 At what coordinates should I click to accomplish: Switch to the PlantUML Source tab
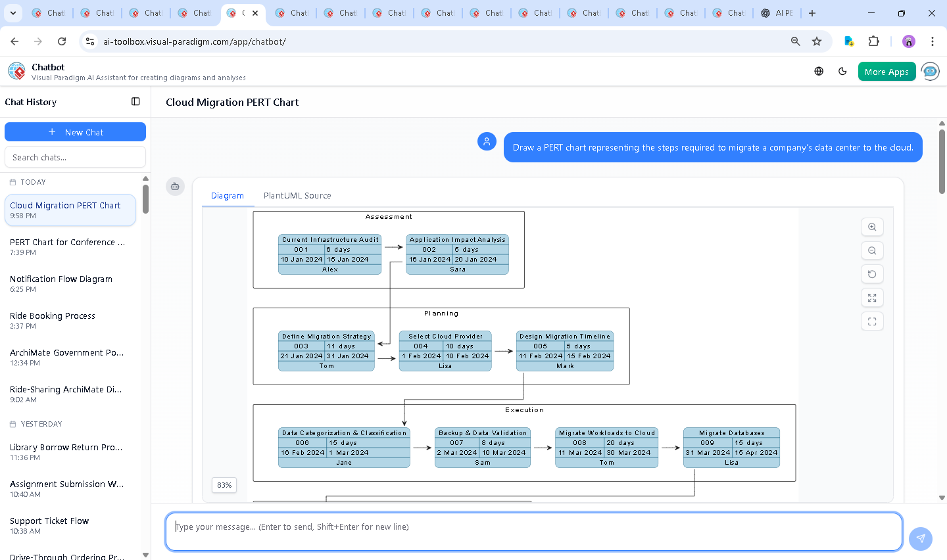pyautogui.click(x=297, y=195)
